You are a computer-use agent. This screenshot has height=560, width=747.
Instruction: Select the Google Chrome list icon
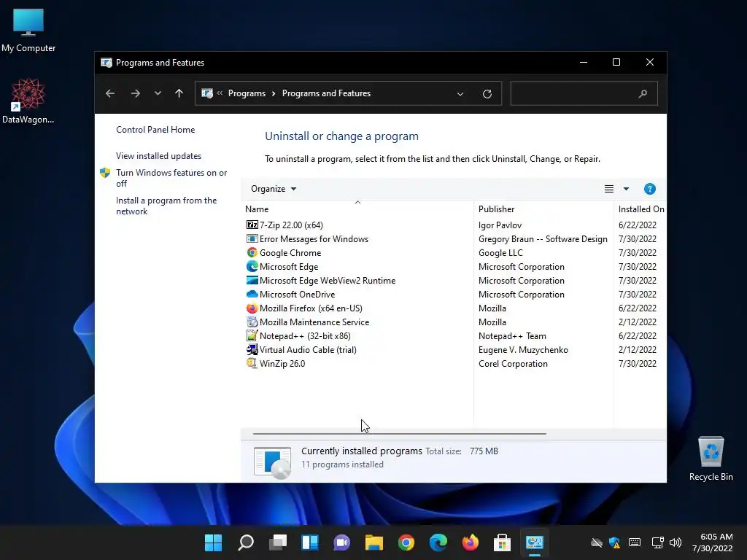[x=252, y=252]
